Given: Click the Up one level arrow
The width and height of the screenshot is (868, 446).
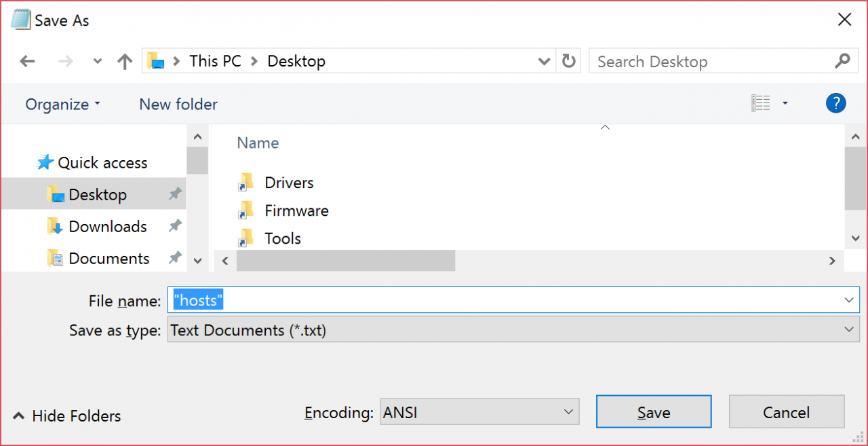Looking at the screenshot, I should point(124,62).
